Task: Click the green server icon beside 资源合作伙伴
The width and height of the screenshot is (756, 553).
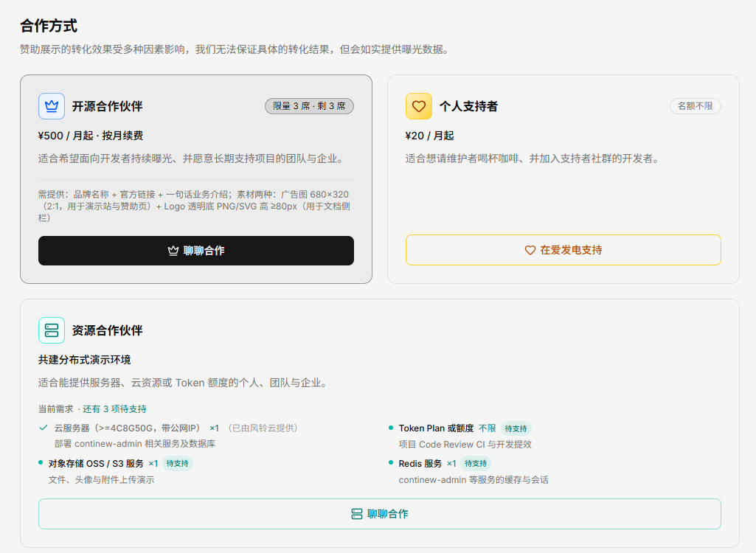Action: (52, 330)
